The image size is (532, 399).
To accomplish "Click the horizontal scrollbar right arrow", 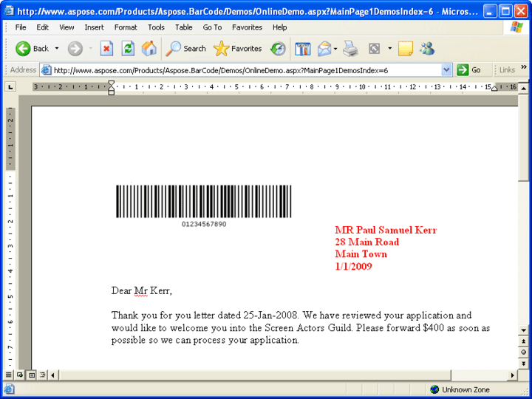I will point(513,375).
